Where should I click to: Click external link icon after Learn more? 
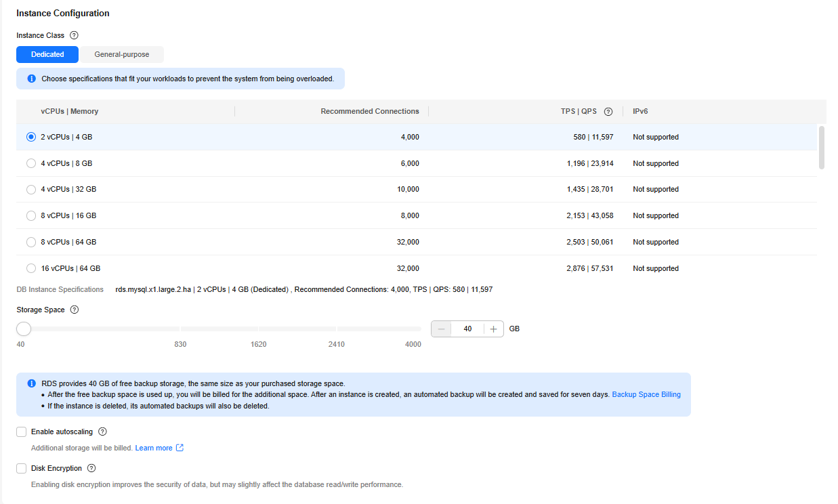180,448
